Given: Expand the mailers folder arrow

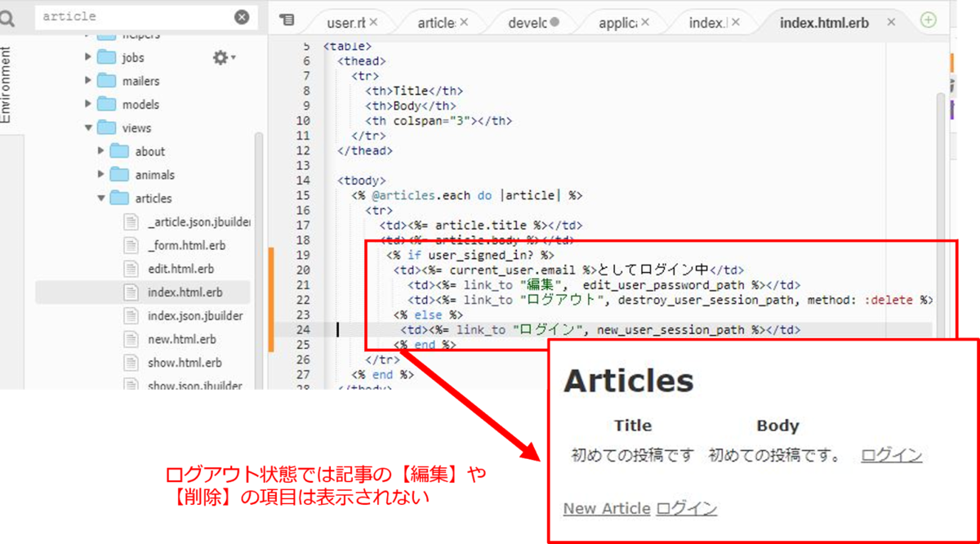Looking at the screenshot, I should pyautogui.click(x=88, y=81).
